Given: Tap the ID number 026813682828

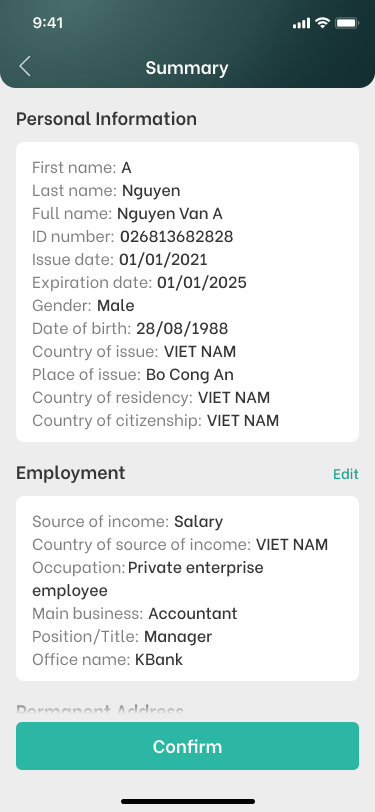Looking at the screenshot, I should click(177, 237).
